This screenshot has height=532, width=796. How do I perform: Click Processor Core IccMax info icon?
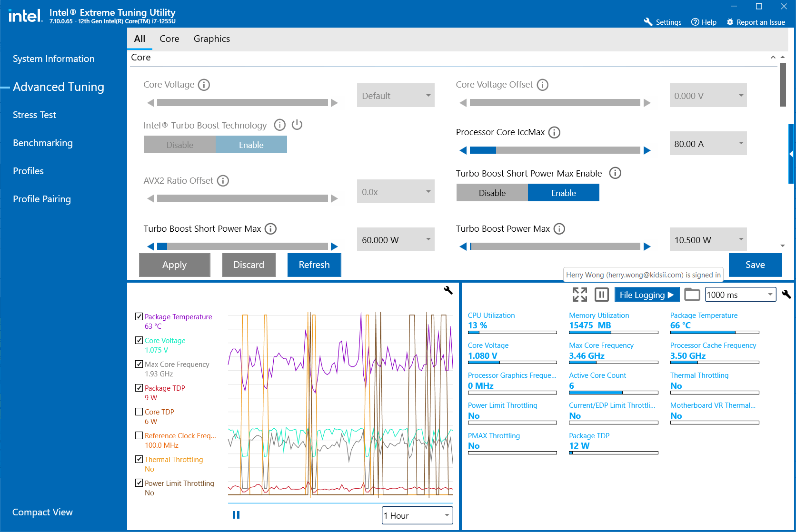[x=554, y=132]
